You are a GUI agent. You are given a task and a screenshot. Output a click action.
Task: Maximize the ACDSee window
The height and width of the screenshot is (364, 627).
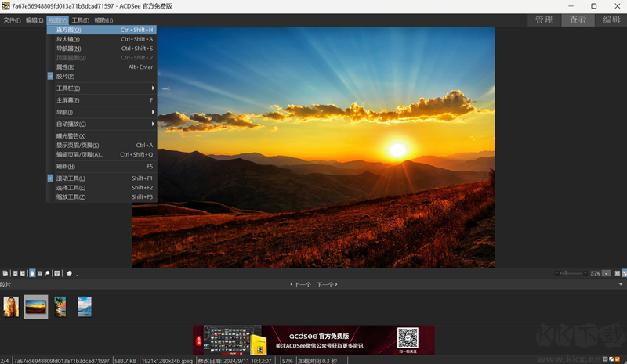point(594,6)
